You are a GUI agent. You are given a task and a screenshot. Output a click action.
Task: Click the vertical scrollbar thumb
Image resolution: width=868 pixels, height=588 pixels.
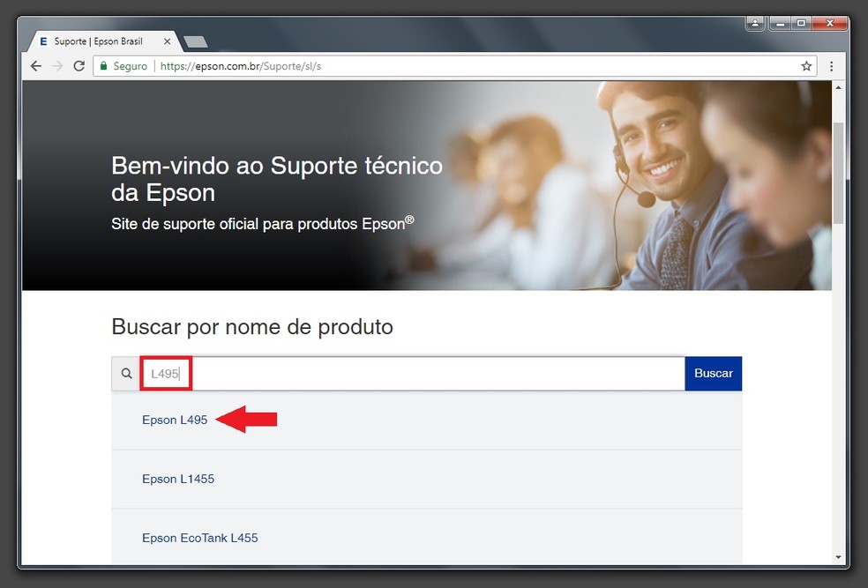(836, 176)
